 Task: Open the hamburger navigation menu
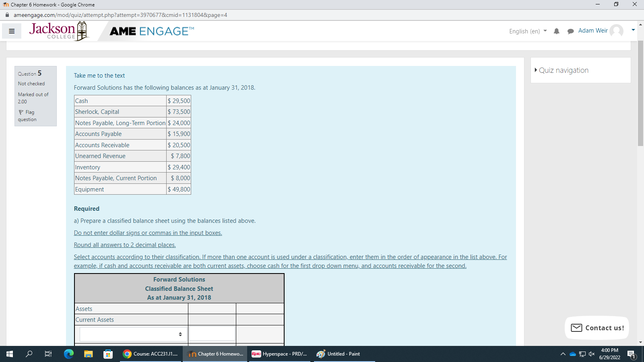pos(12,31)
